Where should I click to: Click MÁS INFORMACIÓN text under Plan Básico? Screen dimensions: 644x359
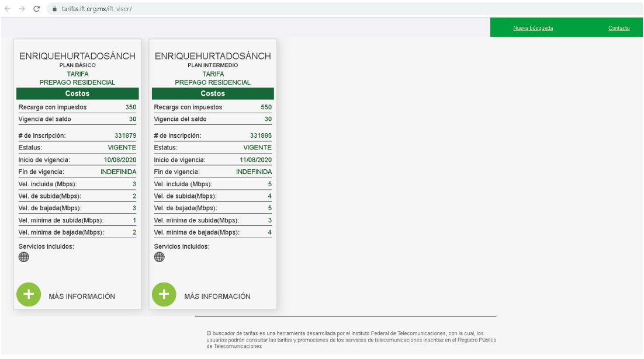click(82, 297)
